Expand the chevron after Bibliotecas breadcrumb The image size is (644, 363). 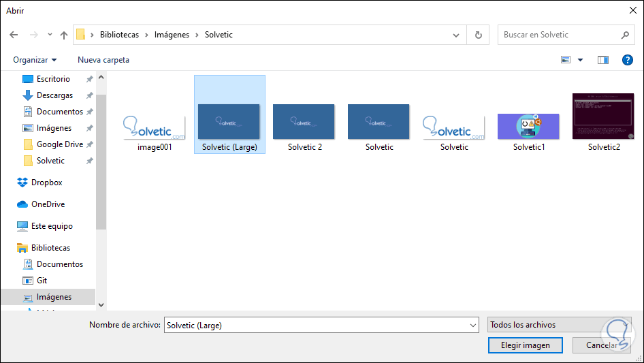[146, 35]
